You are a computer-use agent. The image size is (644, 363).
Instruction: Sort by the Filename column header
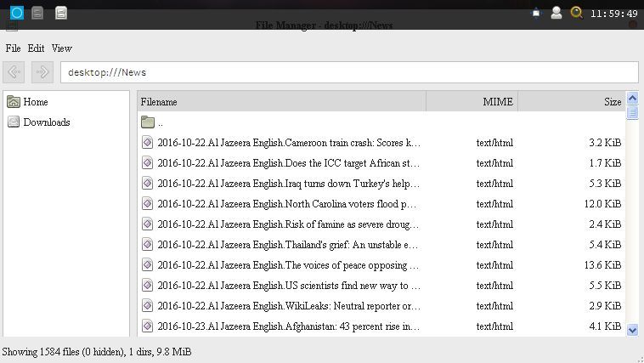click(x=280, y=102)
